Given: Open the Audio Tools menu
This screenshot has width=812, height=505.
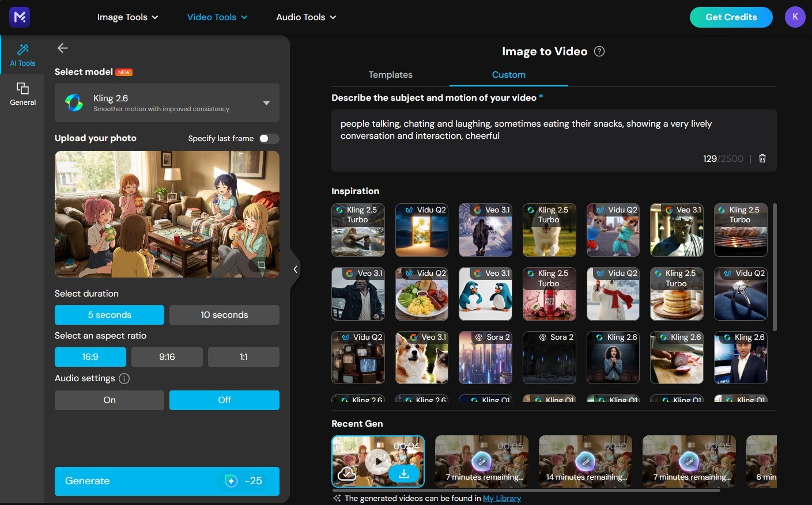Looking at the screenshot, I should coord(305,17).
